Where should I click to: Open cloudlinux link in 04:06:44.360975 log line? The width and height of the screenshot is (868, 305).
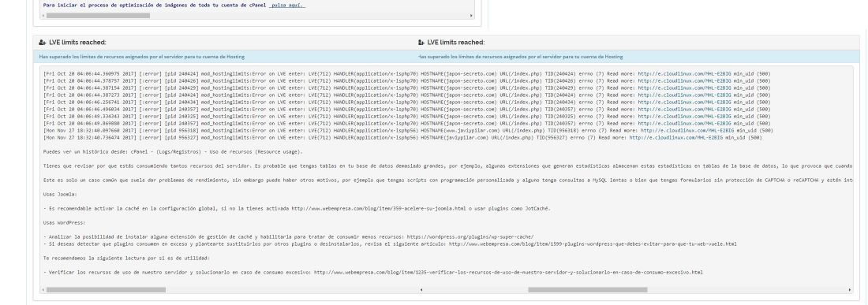[684, 73]
